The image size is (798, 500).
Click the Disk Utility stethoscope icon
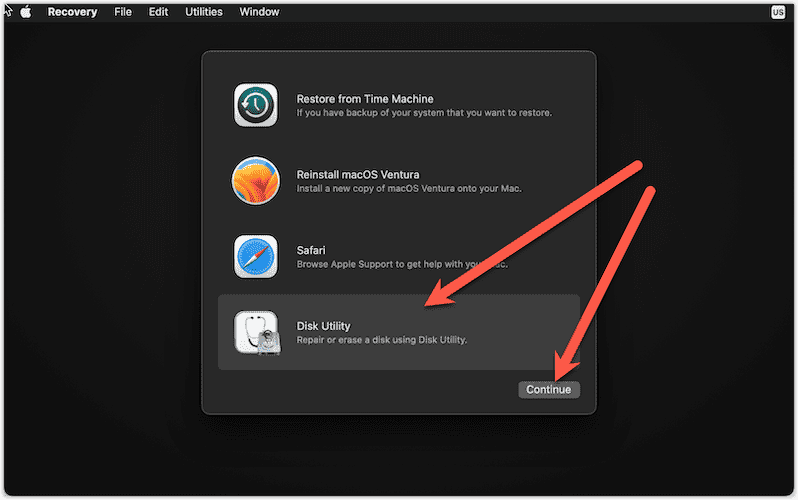(x=255, y=333)
